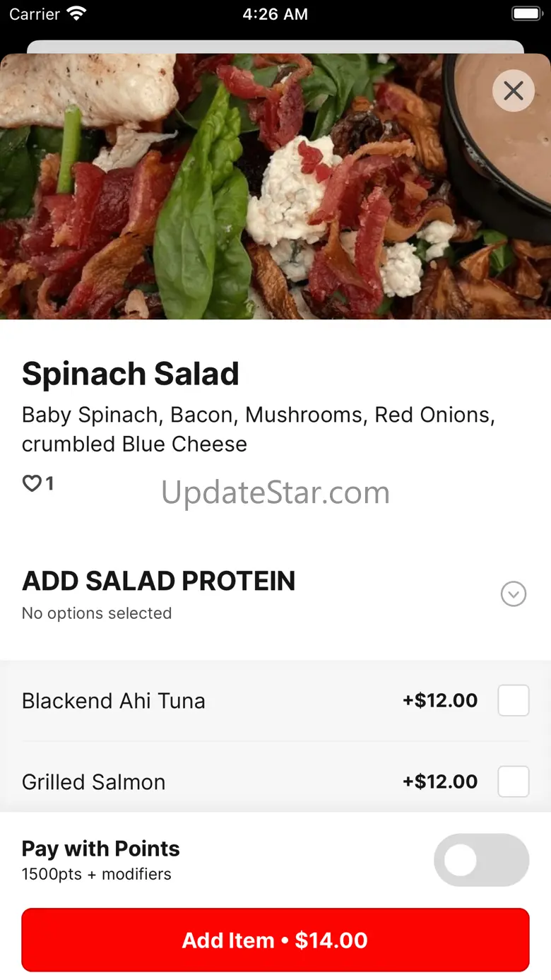This screenshot has width=551, height=980.
Task: Select the Grilled Salmon checkbox
Action: pos(514,781)
